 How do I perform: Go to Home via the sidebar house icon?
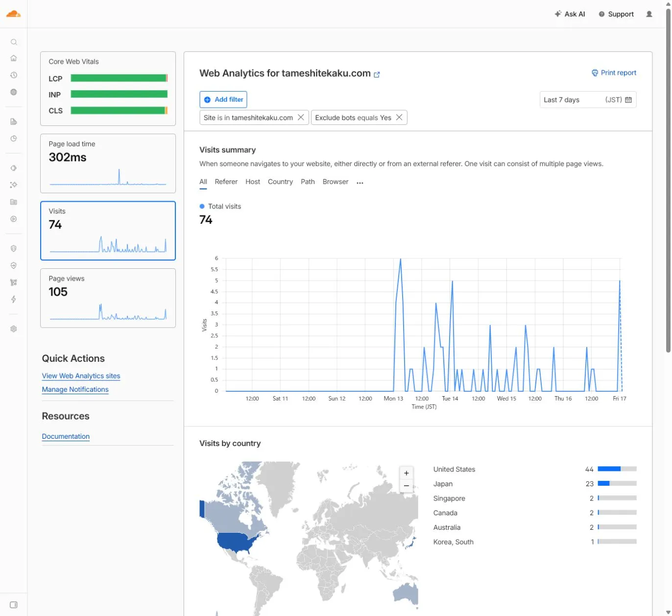[x=14, y=58]
